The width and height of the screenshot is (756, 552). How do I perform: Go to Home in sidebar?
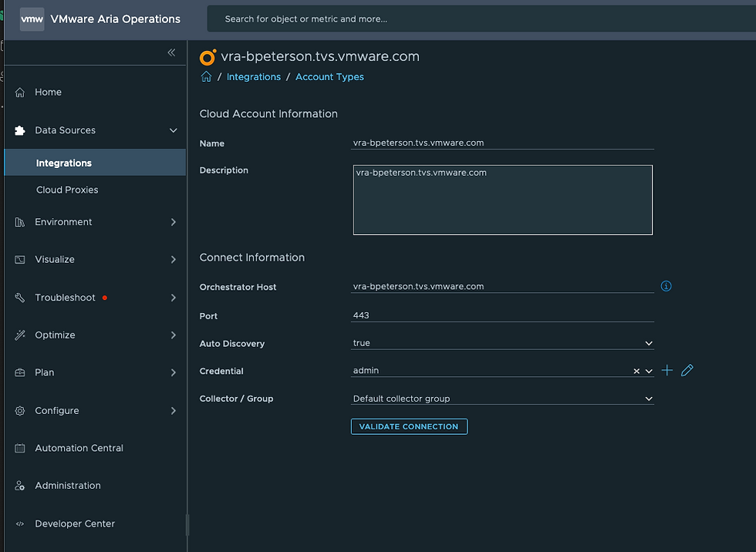(48, 92)
